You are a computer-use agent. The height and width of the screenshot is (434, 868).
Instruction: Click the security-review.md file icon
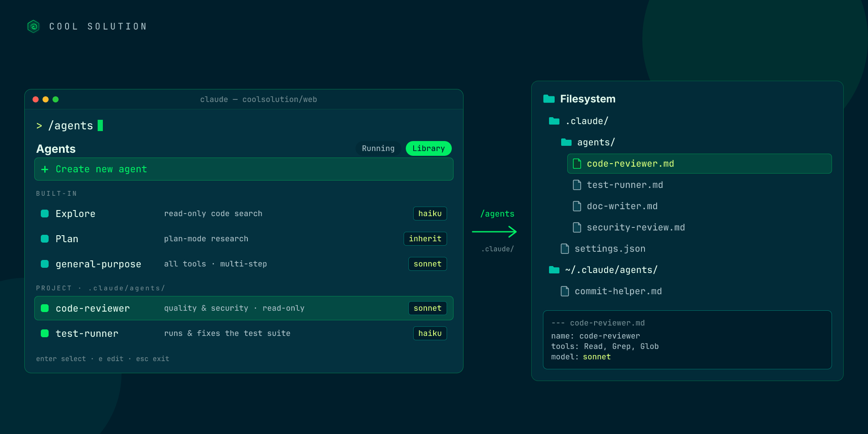[x=577, y=227]
